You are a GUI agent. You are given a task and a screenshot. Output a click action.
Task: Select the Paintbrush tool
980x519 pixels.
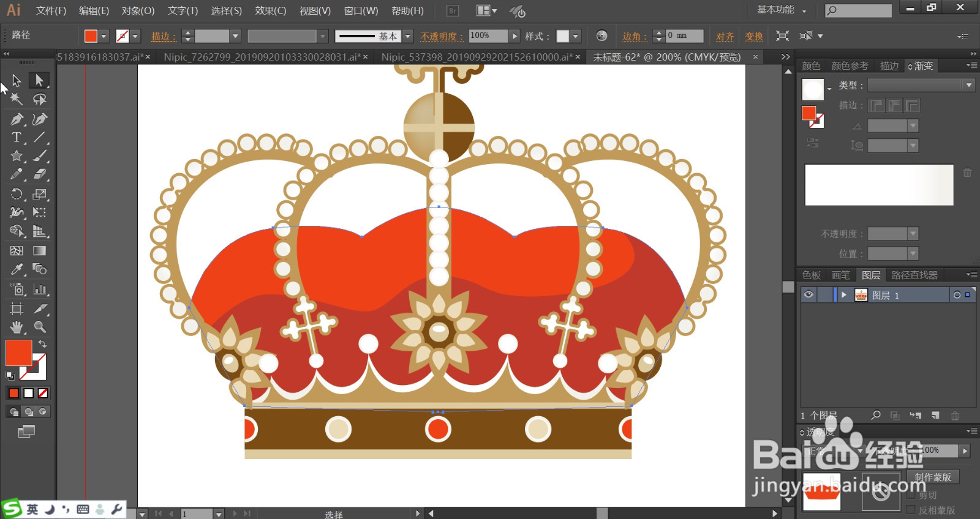(x=39, y=156)
